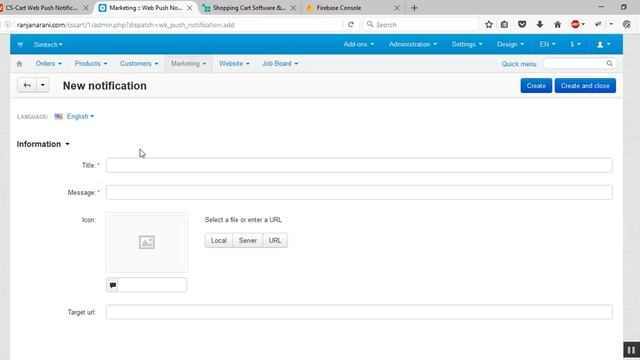This screenshot has height=360, width=640.
Task: Click the back arrow button
Action: pyautogui.click(x=27, y=85)
